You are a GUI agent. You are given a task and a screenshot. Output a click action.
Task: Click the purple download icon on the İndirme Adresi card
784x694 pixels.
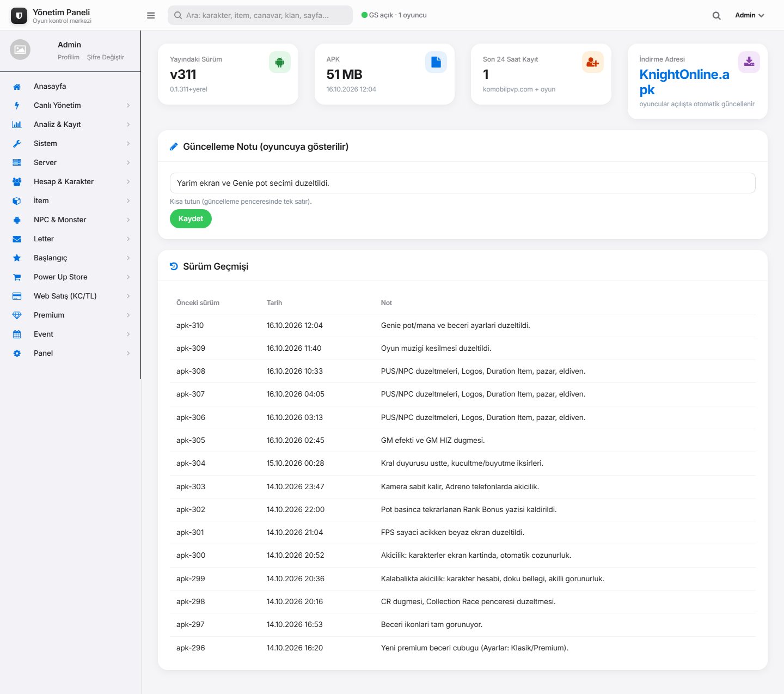click(x=749, y=62)
